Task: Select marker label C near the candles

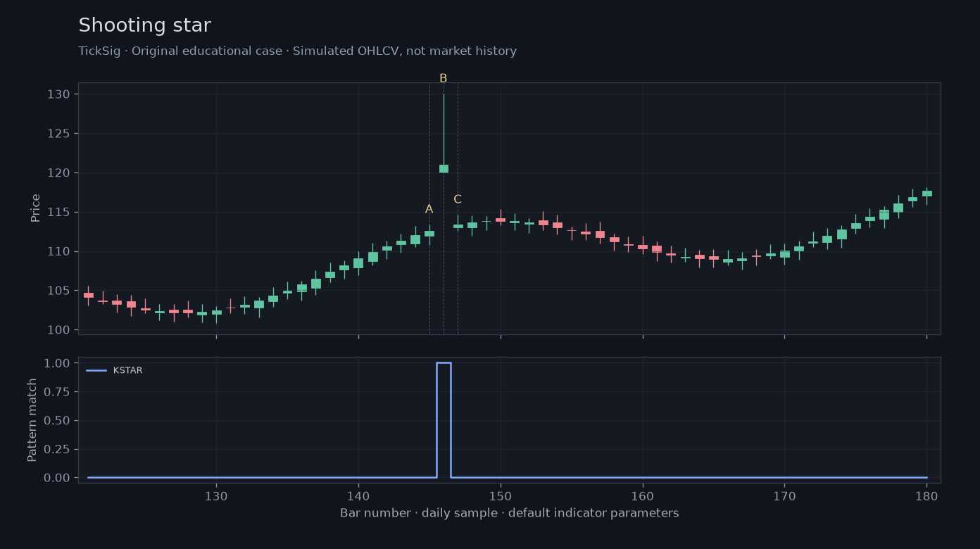Action: (x=458, y=199)
